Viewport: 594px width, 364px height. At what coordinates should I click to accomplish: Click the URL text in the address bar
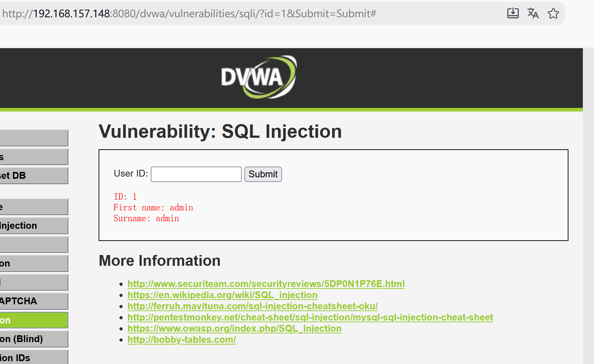click(x=189, y=14)
